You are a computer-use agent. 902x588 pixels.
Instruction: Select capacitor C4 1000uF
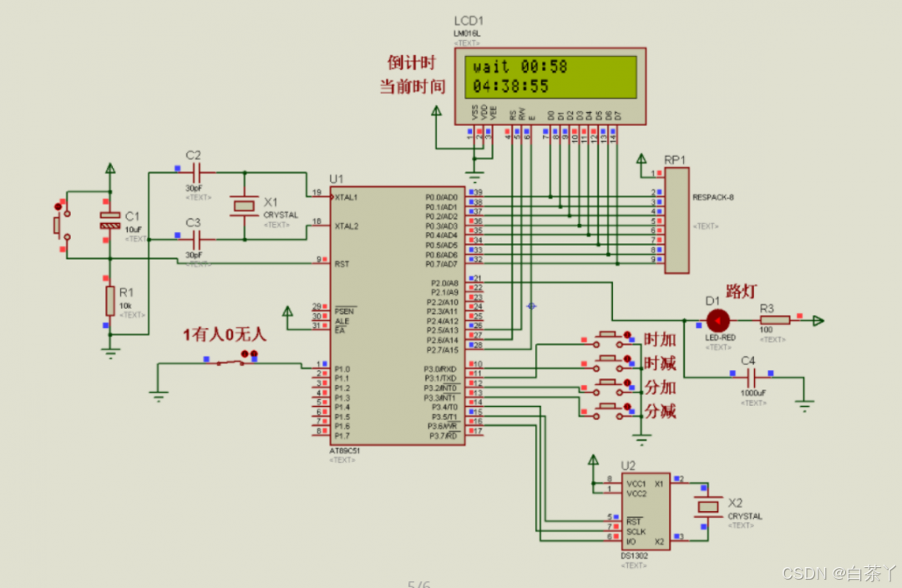pos(752,378)
